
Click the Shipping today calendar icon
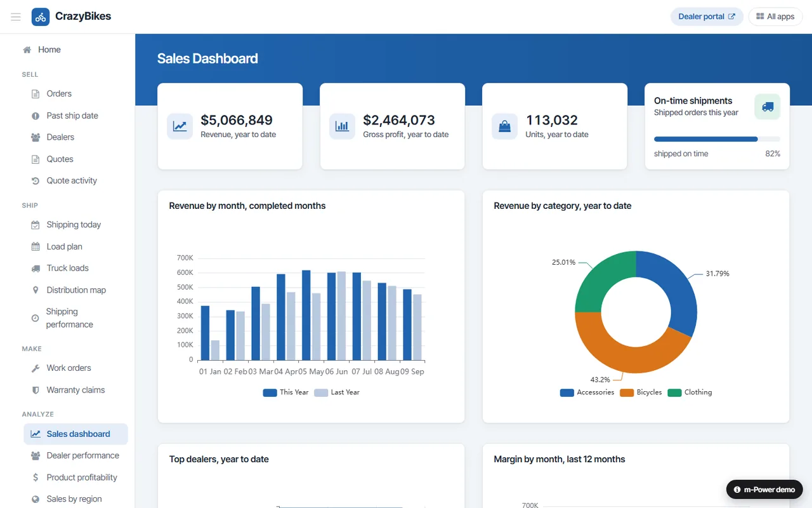(36, 225)
